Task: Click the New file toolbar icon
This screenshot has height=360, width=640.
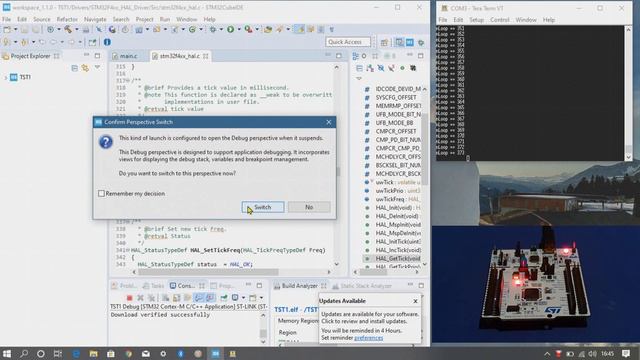Action: tap(7, 29)
